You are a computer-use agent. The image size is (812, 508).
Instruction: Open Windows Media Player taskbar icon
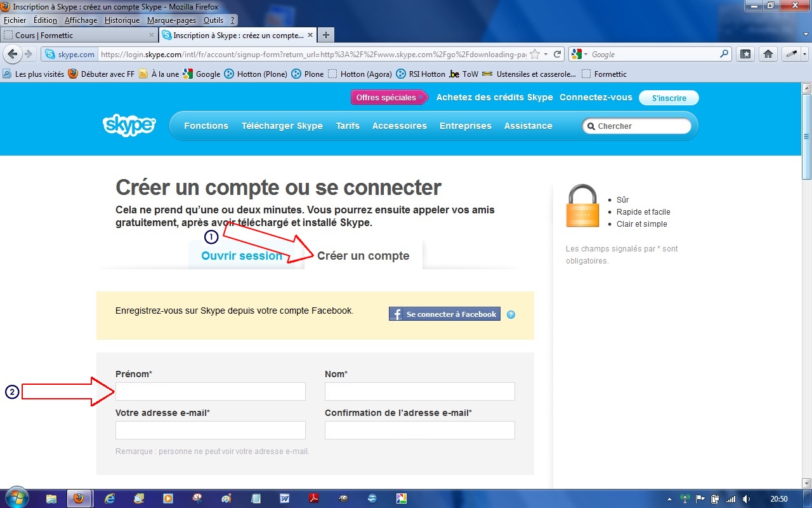coord(167,498)
